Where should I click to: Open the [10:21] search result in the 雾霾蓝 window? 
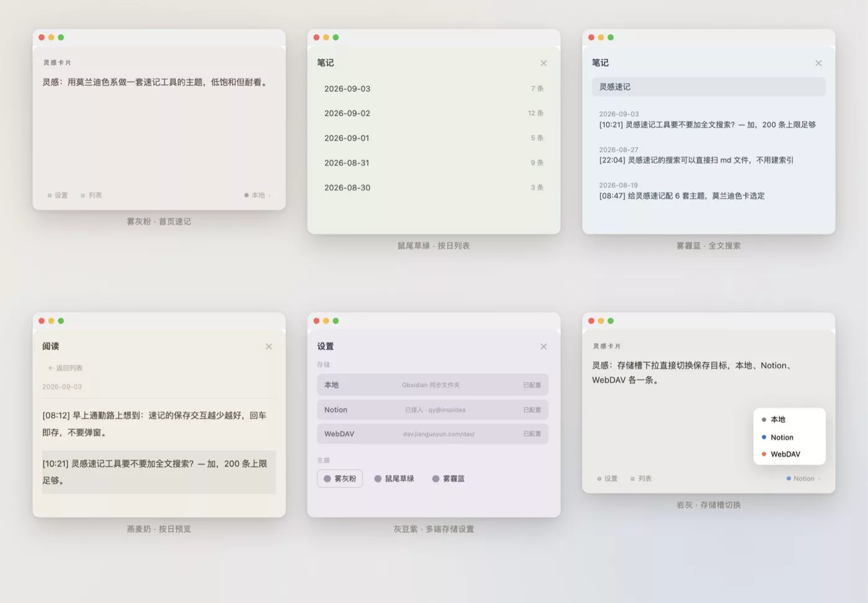[x=707, y=120]
